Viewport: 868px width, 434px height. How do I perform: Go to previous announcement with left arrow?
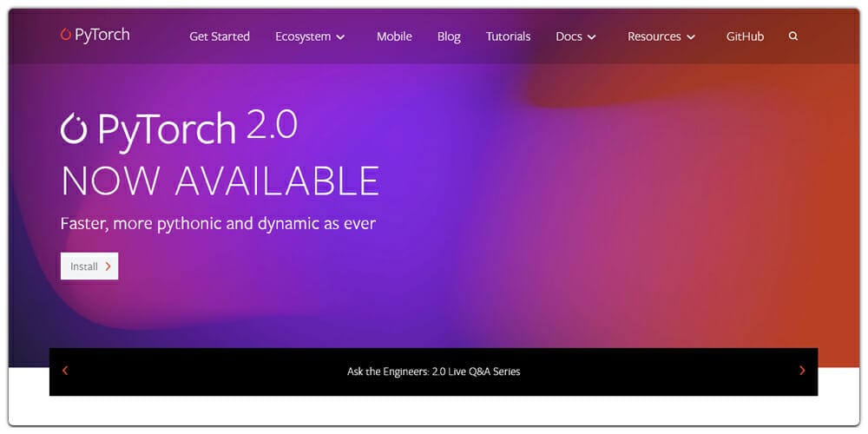[x=65, y=371]
